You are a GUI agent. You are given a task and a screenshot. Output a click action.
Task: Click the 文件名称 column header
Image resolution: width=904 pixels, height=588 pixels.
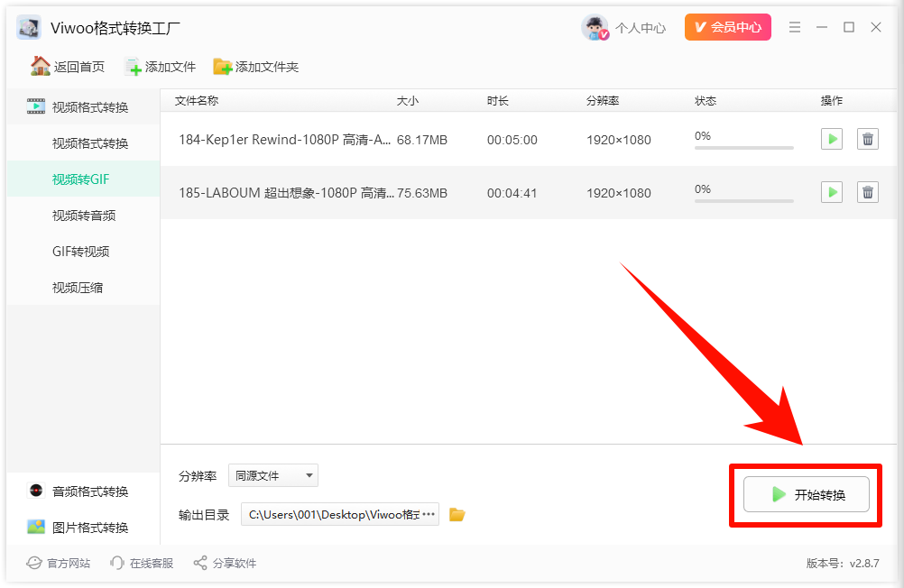pyautogui.click(x=197, y=100)
